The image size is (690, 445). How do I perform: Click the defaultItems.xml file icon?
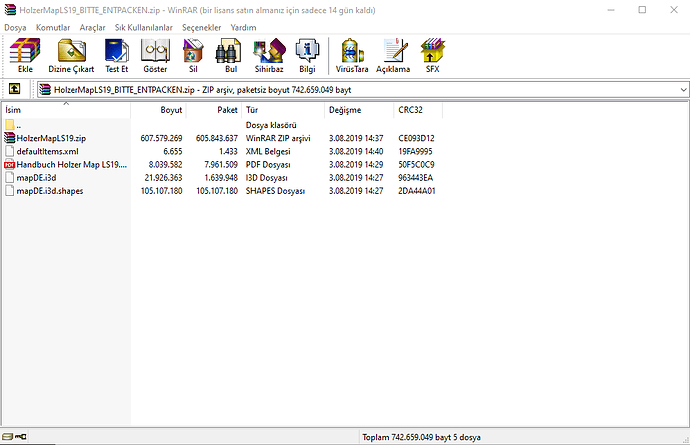[x=10, y=151]
